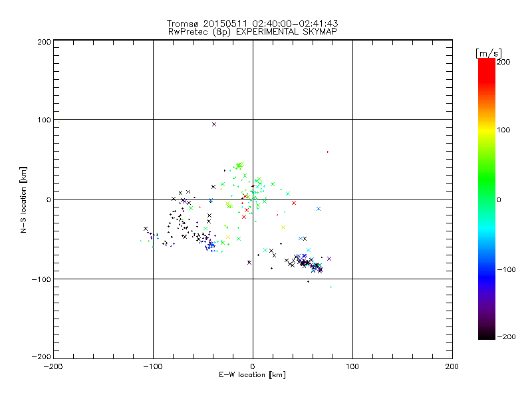532x399 pixels.
Task: Click the plot title line starting with 'Tromsø 20150511'
Action: click(x=252, y=23)
